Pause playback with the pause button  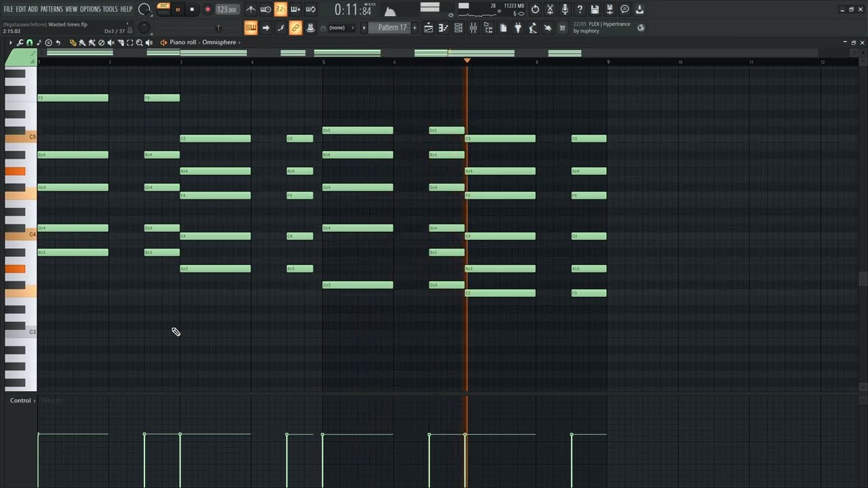pos(178,9)
